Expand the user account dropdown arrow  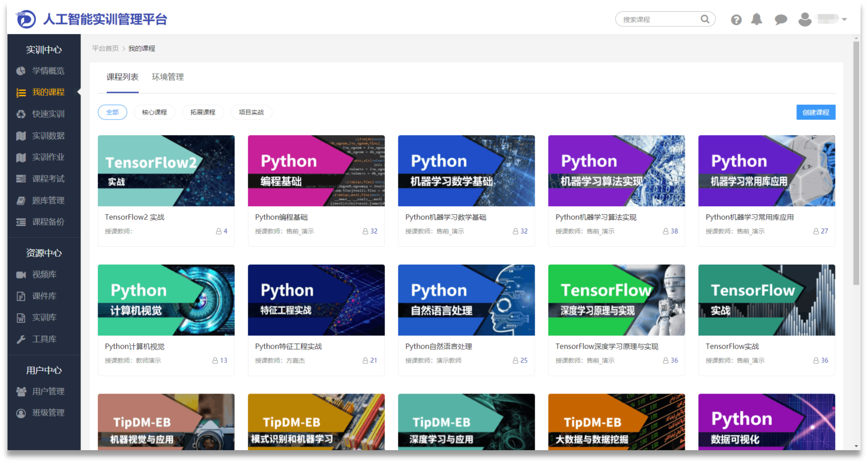pyautogui.click(x=844, y=19)
